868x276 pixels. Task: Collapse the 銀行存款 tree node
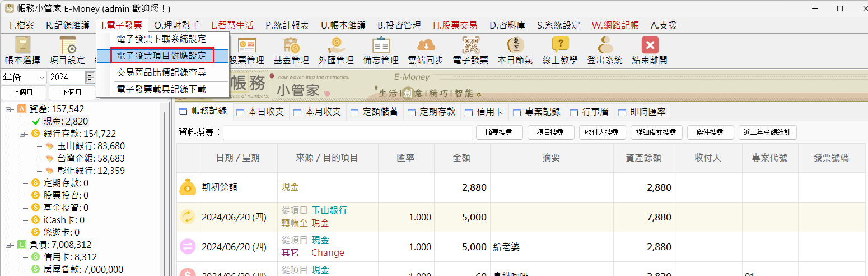22,134
